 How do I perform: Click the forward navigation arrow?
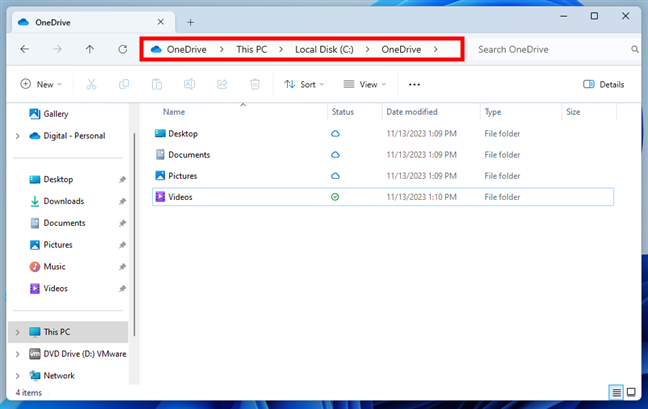57,49
